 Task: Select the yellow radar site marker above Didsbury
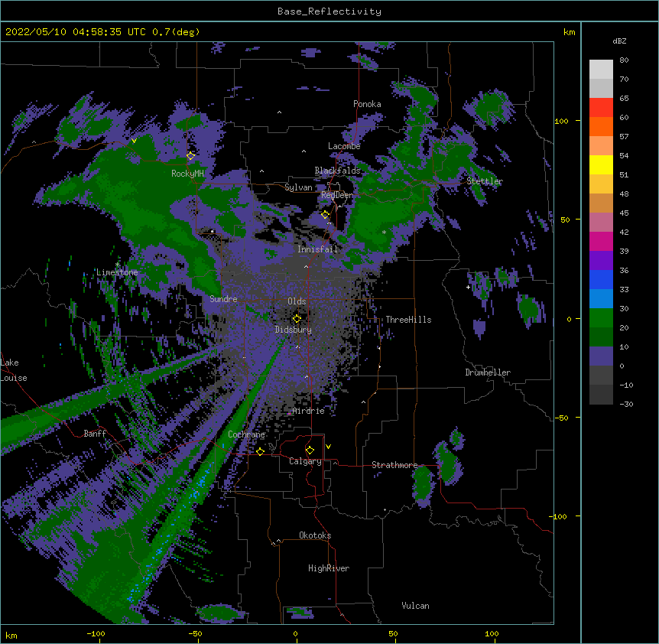pyautogui.click(x=297, y=319)
